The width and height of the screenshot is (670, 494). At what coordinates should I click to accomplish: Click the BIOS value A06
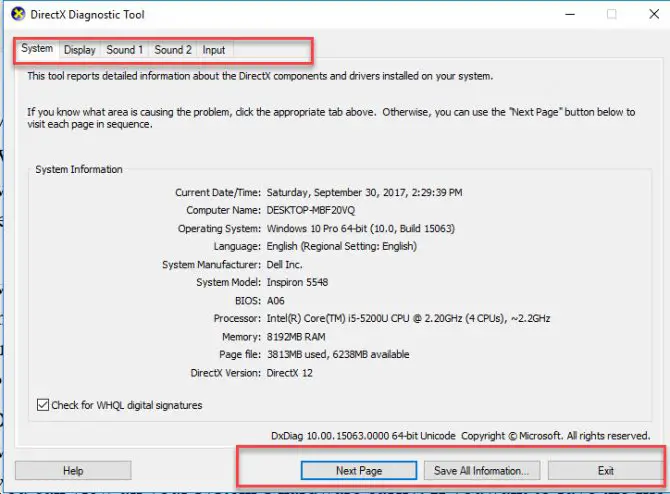(x=275, y=300)
